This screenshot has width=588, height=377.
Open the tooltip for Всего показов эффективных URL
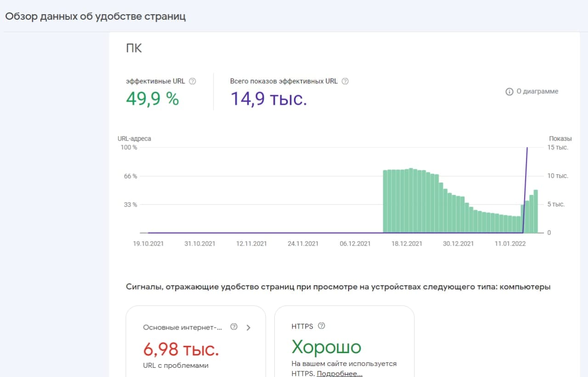(x=345, y=80)
